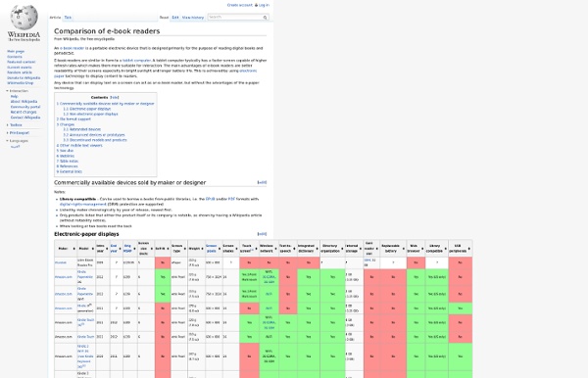Viewport: 588px width, 378px height.
Task: Sort by Replaceable battery column arrow
Action: pyautogui.click(x=404, y=249)
